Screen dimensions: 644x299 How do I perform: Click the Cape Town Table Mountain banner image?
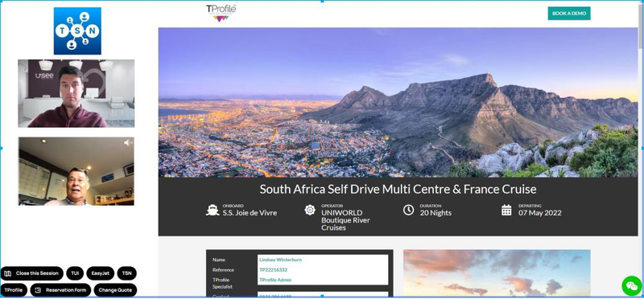point(398,103)
